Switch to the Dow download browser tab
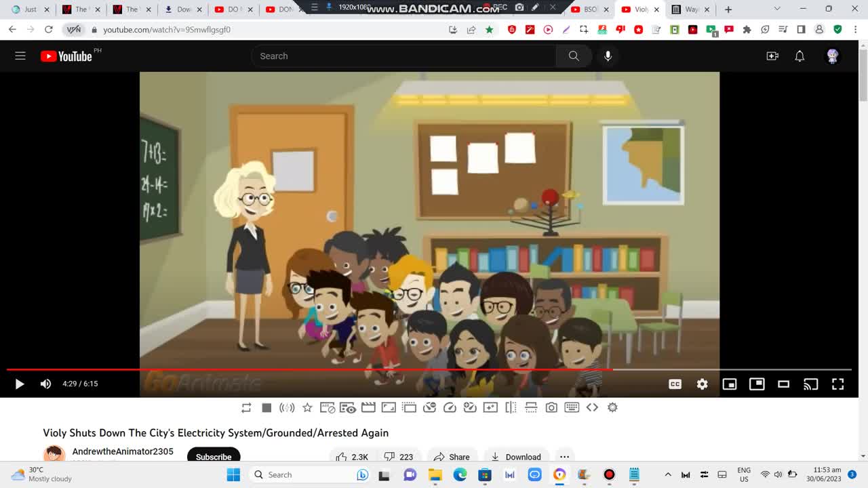Screen dimensions: 868x488 pyautogui.click(x=182, y=9)
